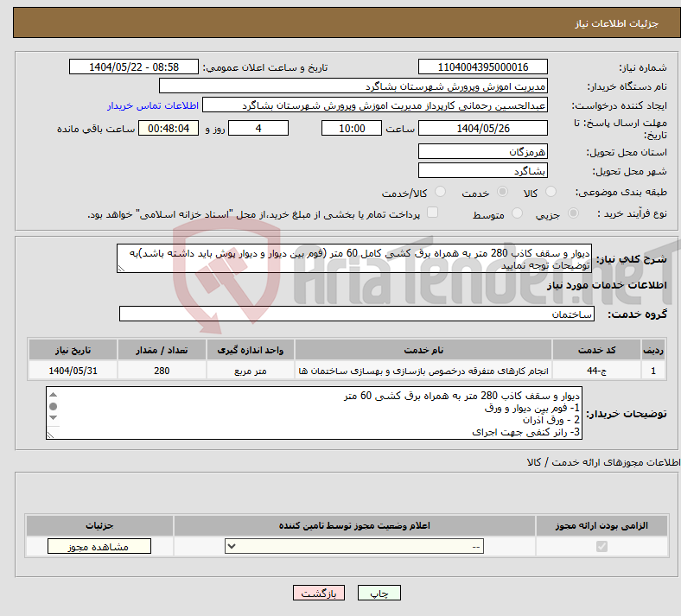The height and width of the screenshot is (616, 681).
Task: Click the description text area resize grip
Action: (x=121, y=269)
